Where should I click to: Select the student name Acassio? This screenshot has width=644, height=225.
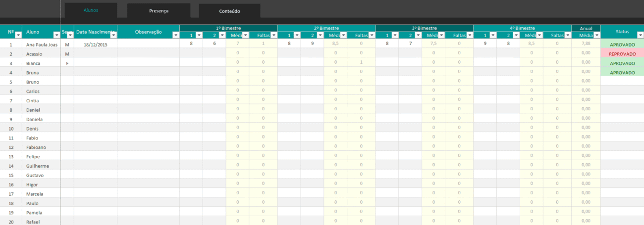(x=34, y=53)
